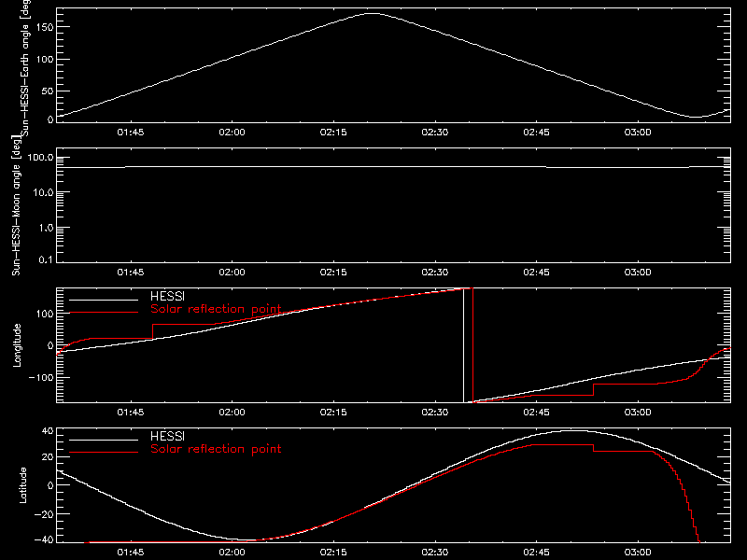Click the Sun-HESSI-Moon angle axis title
Viewport: 747px width, 560px height.
point(16,205)
